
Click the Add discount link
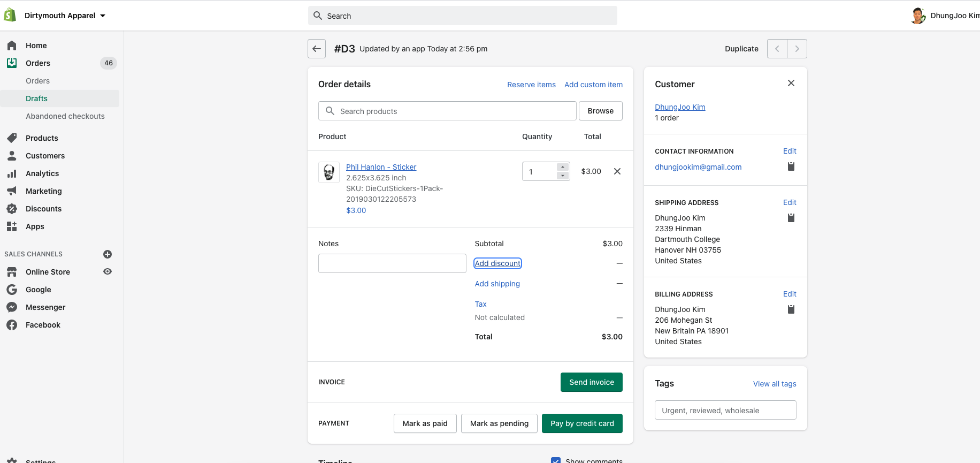497,263
